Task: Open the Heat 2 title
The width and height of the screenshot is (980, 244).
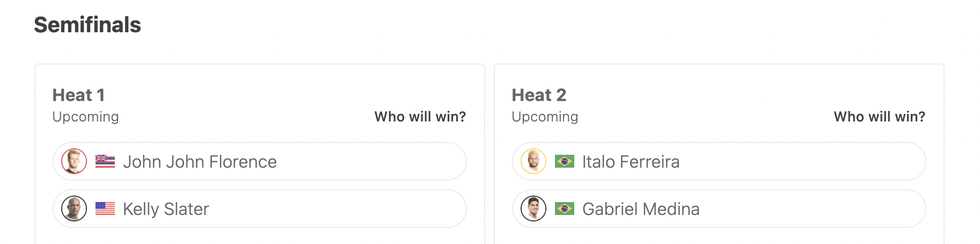Action: pyautogui.click(x=539, y=95)
